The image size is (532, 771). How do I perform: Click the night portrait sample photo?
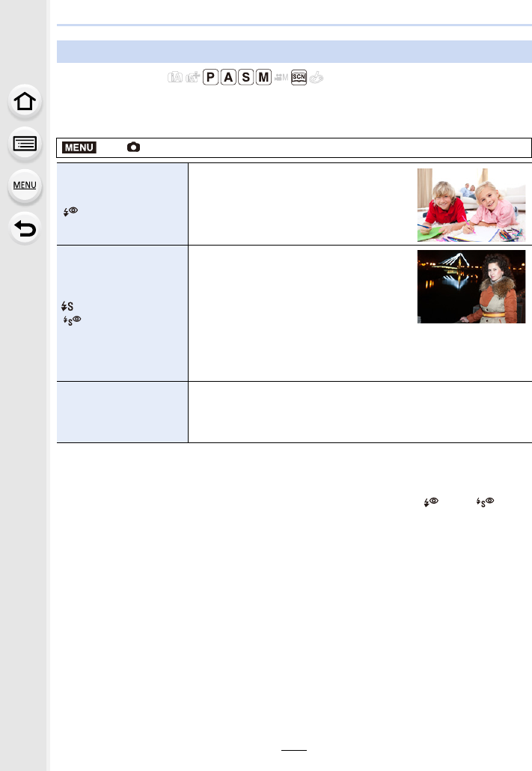point(471,287)
